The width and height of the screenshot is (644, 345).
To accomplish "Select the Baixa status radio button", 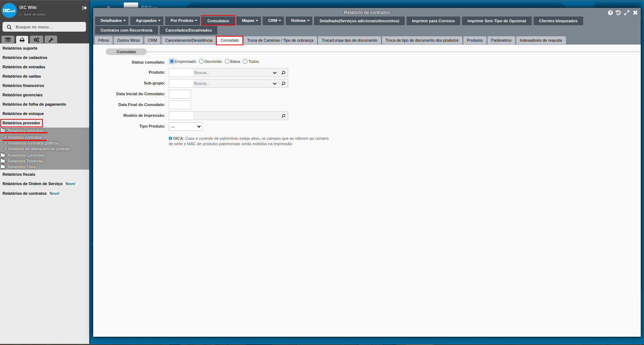I will pyautogui.click(x=227, y=61).
